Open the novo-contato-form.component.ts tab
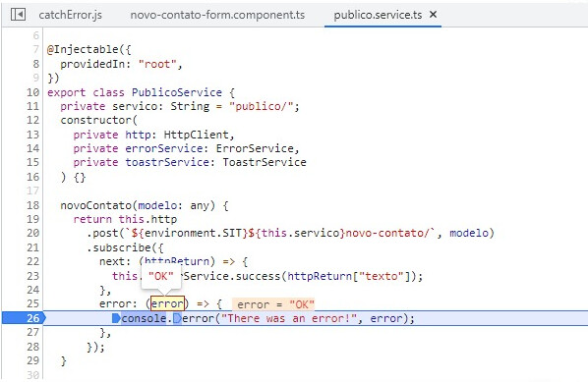Image resolution: width=588 pixels, height=382 pixels. (x=217, y=15)
